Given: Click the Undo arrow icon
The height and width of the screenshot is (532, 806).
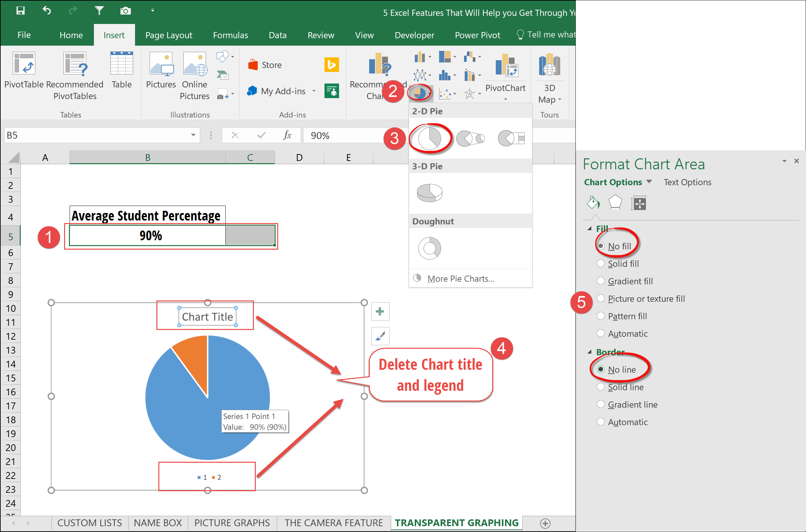Looking at the screenshot, I should click(47, 10).
